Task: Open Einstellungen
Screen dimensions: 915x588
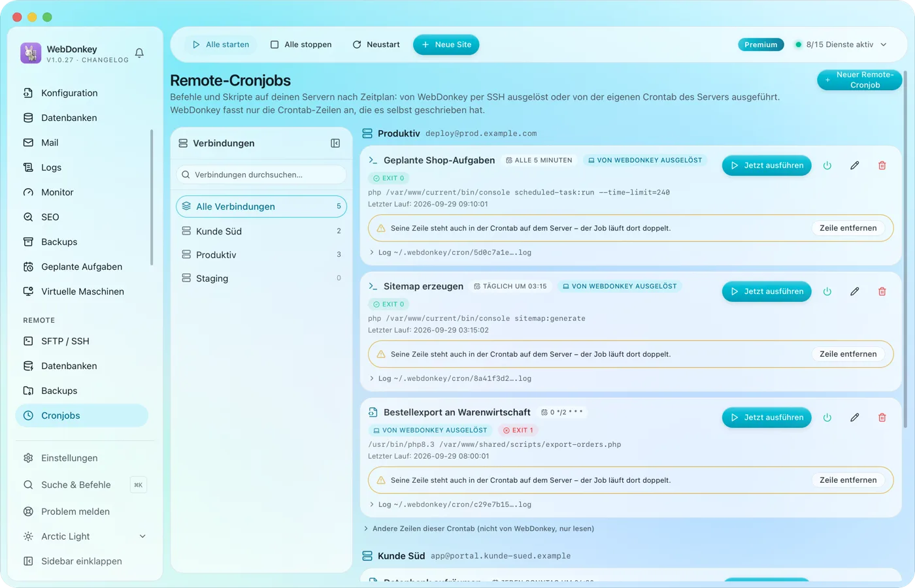Action: pyautogui.click(x=82, y=458)
